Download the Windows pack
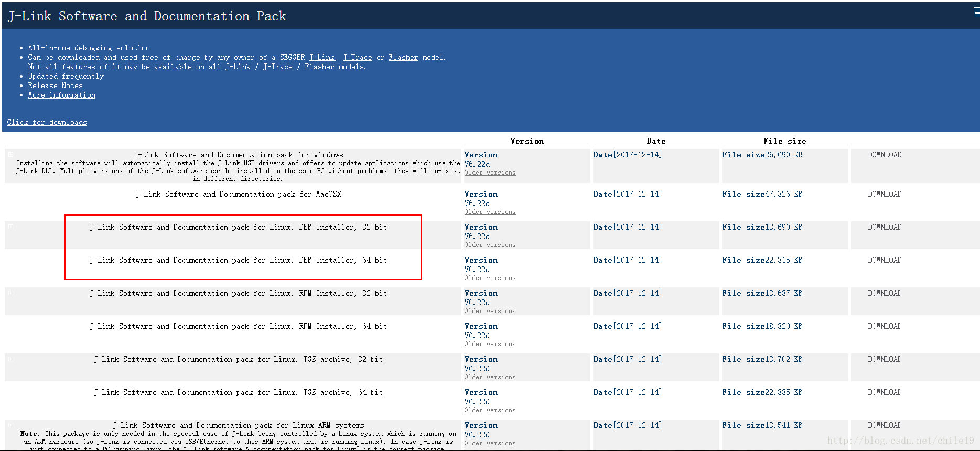 click(x=885, y=155)
